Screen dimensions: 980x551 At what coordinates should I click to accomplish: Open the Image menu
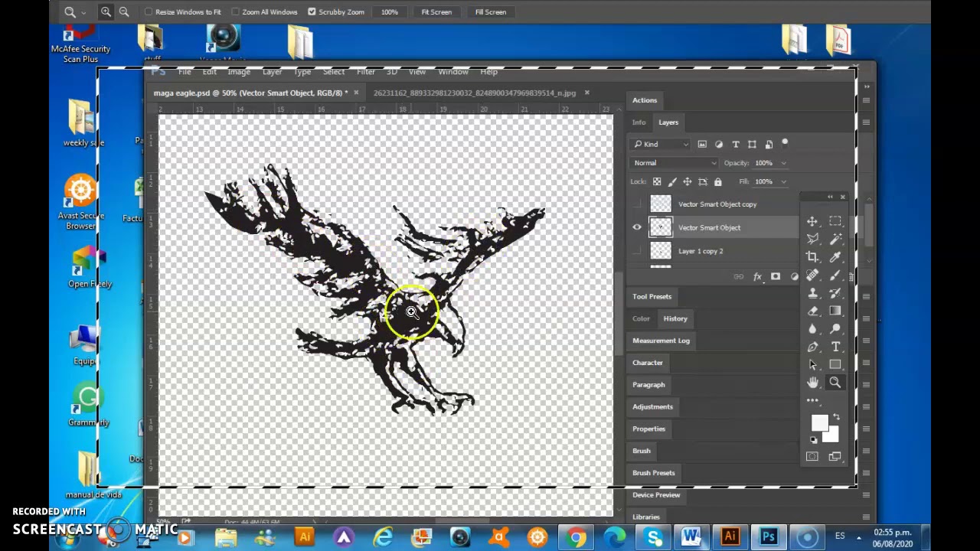pos(239,72)
